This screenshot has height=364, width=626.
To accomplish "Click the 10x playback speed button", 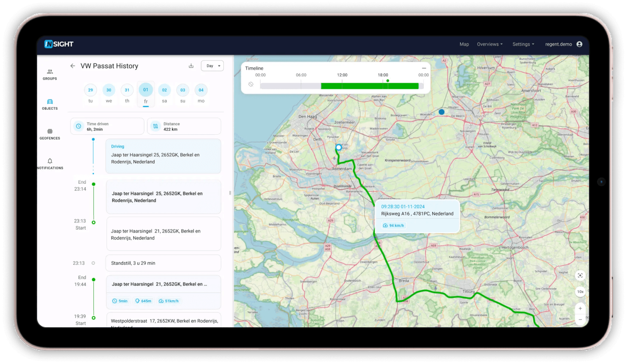I will (x=580, y=292).
